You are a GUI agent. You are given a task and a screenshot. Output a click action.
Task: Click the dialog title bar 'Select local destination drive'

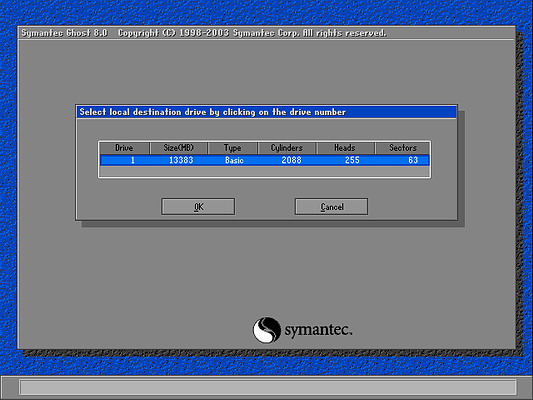click(266, 112)
